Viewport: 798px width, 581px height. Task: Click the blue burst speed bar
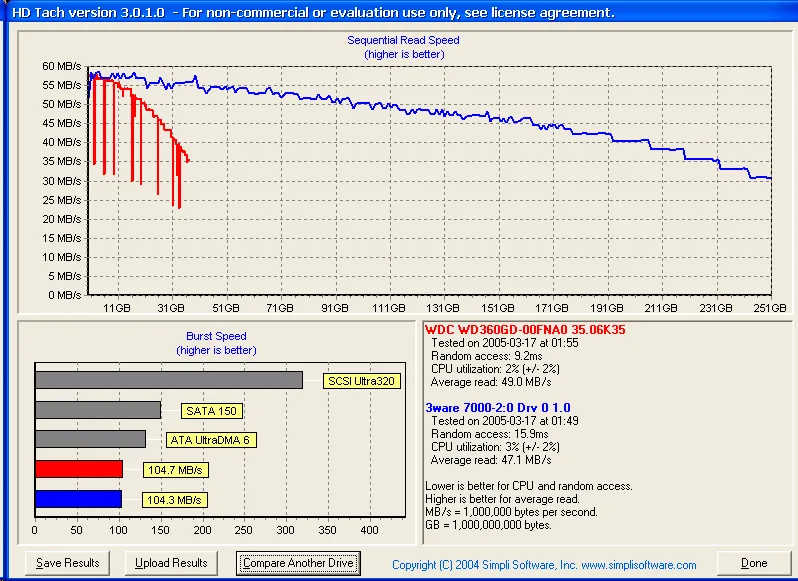pyautogui.click(x=78, y=499)
